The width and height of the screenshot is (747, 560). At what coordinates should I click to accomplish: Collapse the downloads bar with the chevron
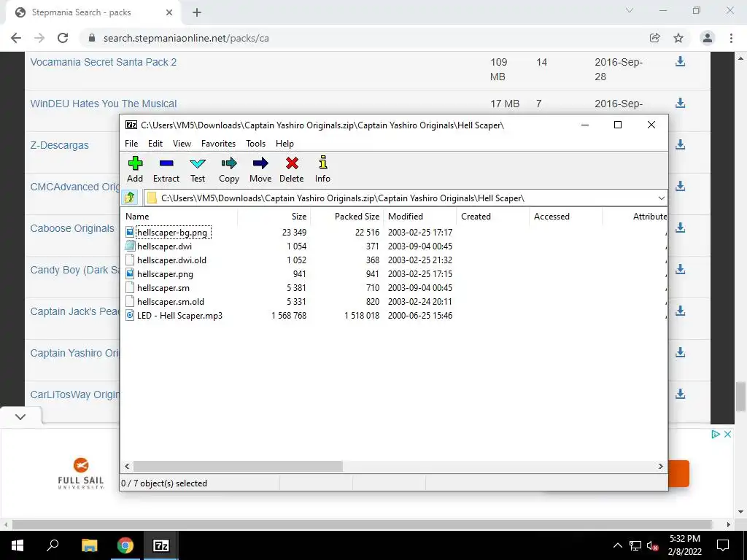click(x=20, y=416)
